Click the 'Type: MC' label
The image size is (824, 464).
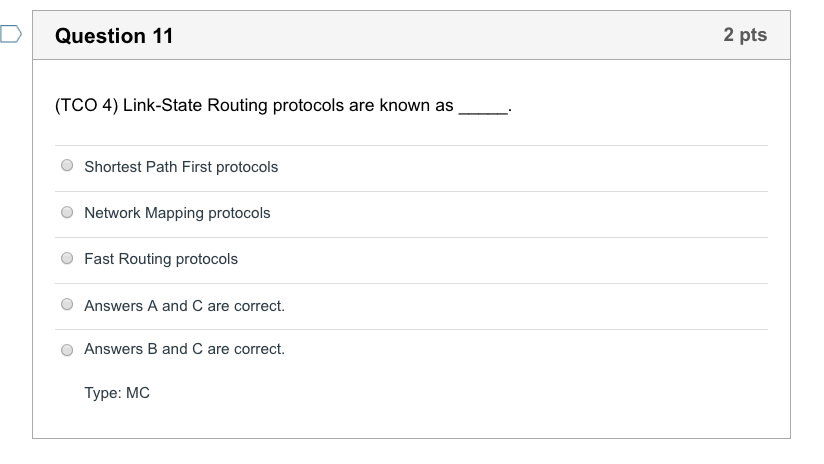pos(117,393)
